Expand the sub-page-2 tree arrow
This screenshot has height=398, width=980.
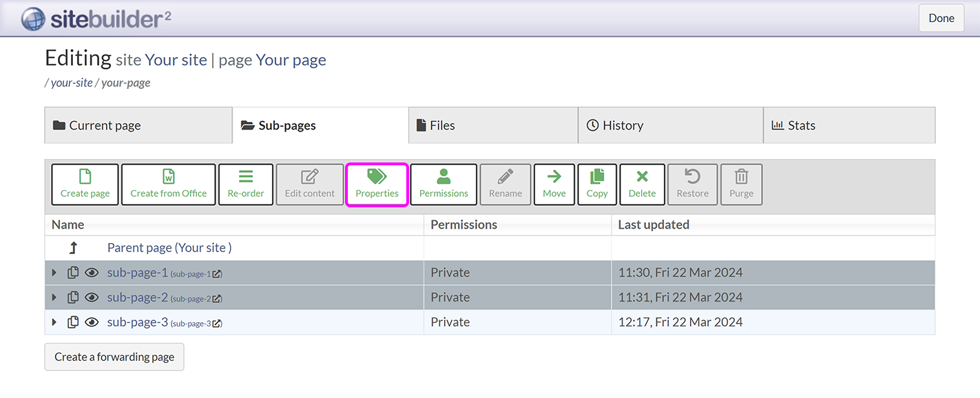[55, 297]
